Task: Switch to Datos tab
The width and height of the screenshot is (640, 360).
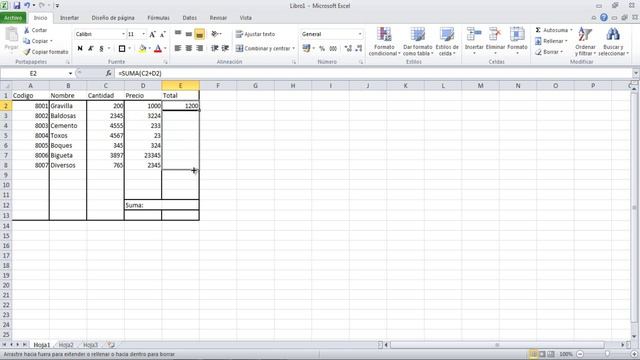Action: pos(189,18)
